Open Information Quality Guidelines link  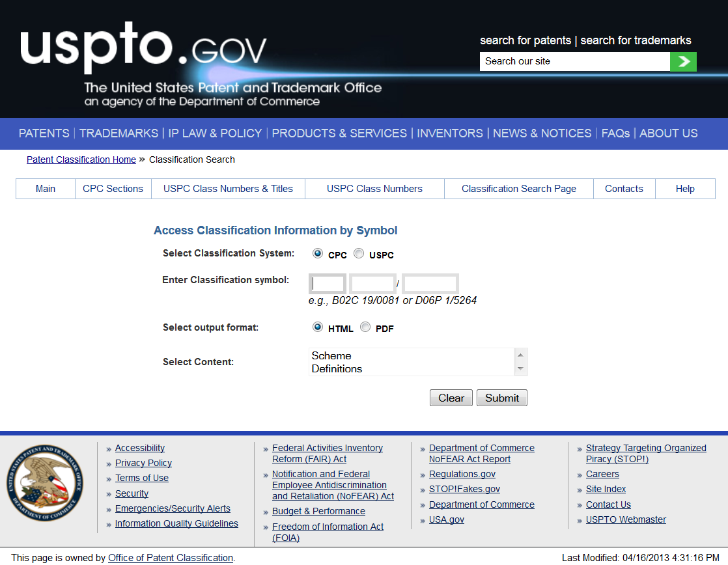coord(176,523)
